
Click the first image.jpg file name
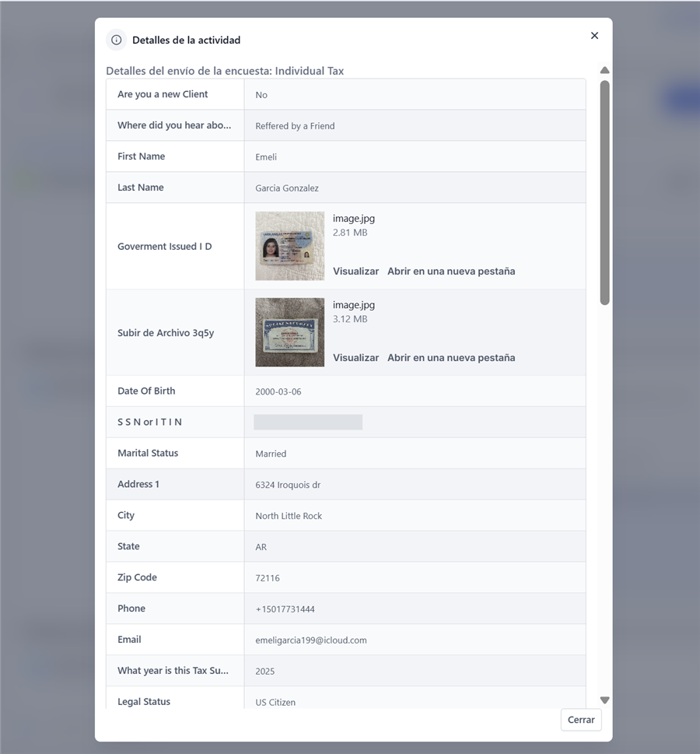pos(354,219)
